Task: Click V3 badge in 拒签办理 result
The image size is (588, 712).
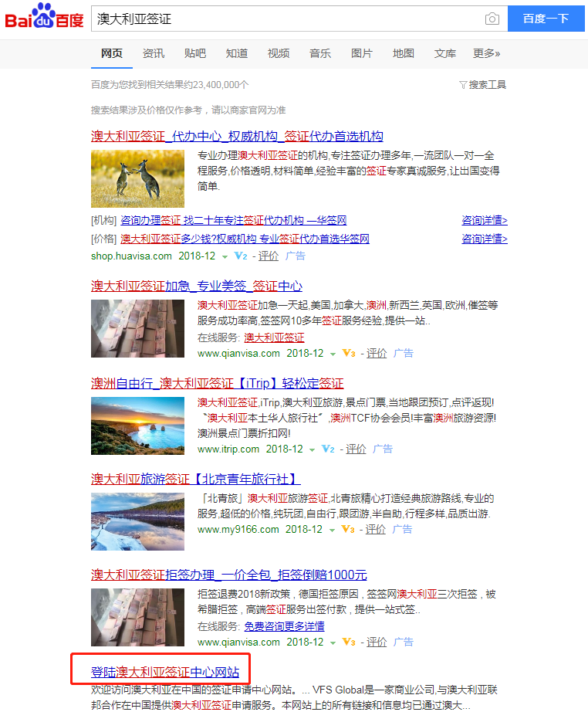Action: (349, 642)
